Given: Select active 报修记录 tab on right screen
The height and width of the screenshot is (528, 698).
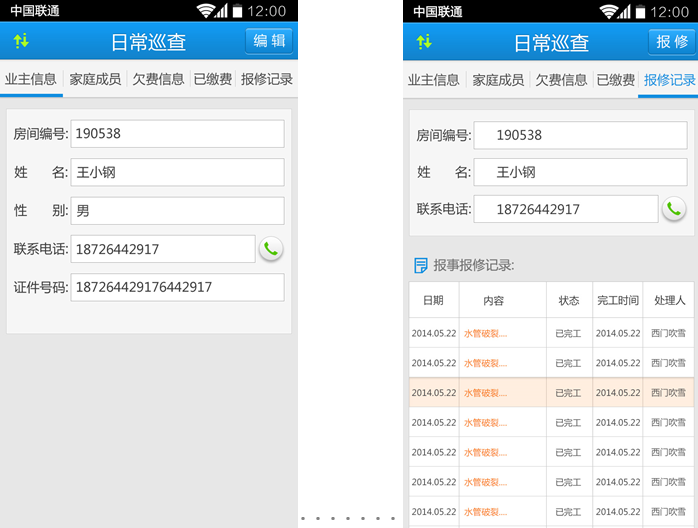Looking at the screenshot, I should pyautogui.click(x=669, y=80).
